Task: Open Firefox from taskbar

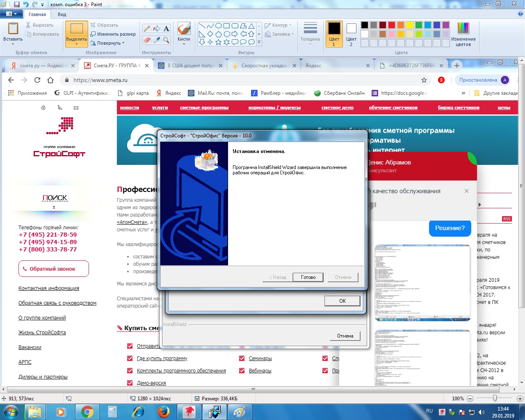Action: click(163, 411)
